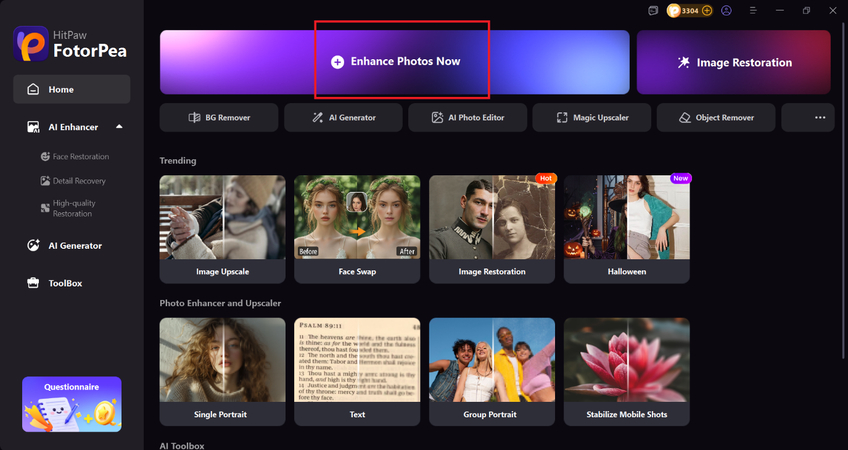
Task: Open the Image Restoration banner button
Action: pyautogui.click(x=733, y=62)
